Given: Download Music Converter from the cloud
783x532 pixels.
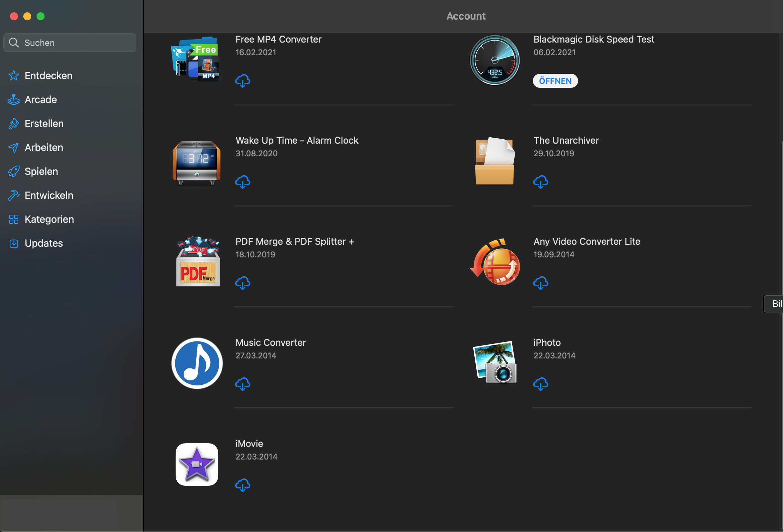Looking at the screenshot, I should tap(242, 384).
